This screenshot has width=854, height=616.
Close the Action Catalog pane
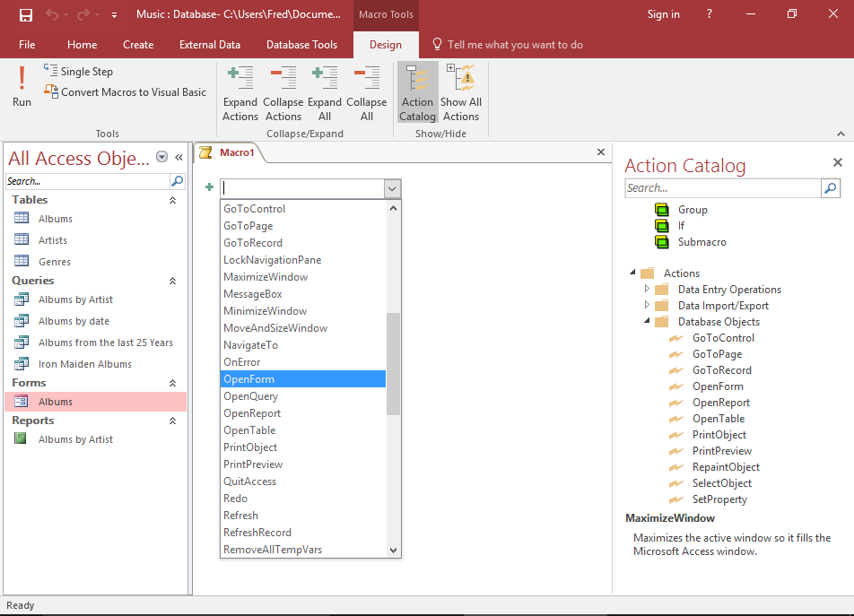pos(838,162)
